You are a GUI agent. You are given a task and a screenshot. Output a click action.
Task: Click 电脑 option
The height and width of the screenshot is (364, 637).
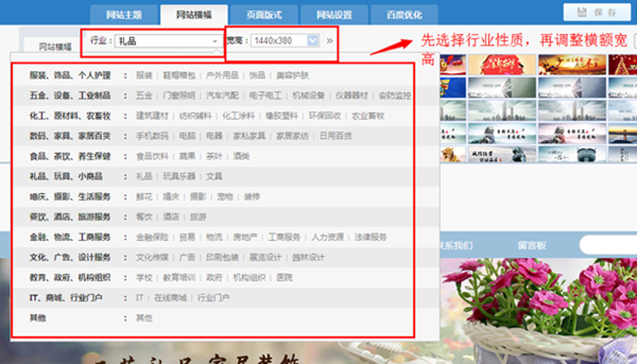(187, 136)
